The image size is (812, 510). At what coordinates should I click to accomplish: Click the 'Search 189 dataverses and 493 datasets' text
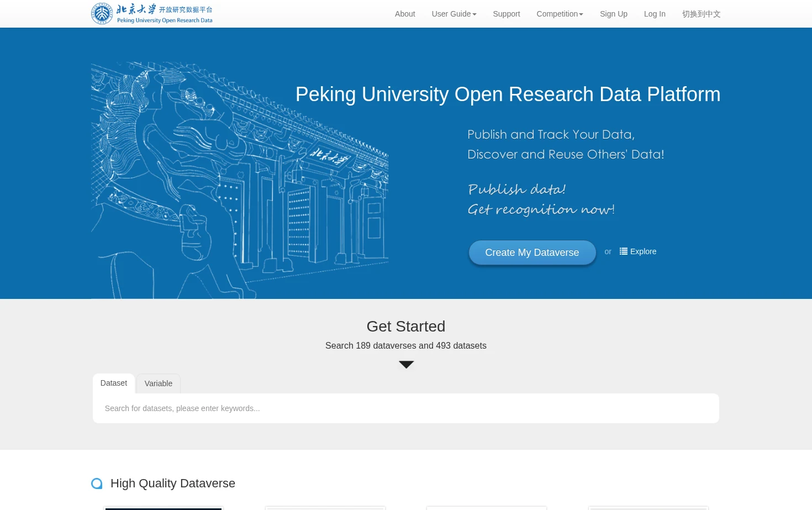click(406, 346)
